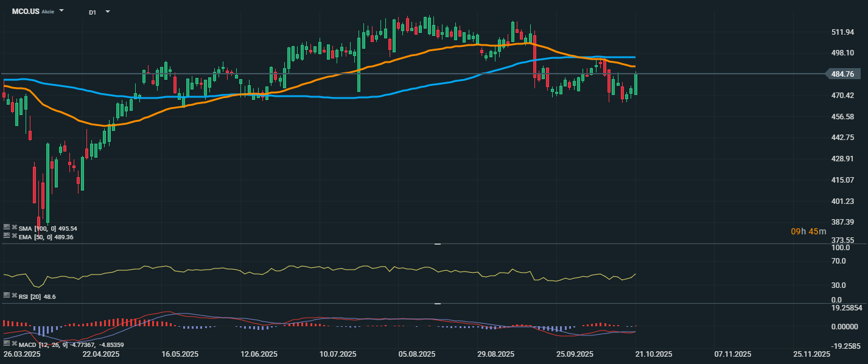Screen dimensions: 868x364
Task: Click the resize handle between price and RSI panels
Action: [437, 244]
